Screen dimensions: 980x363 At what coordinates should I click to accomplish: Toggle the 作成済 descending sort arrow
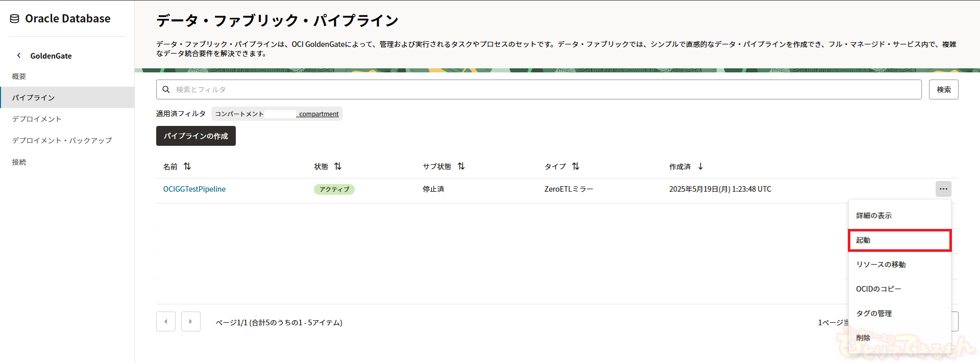(701, 167)
